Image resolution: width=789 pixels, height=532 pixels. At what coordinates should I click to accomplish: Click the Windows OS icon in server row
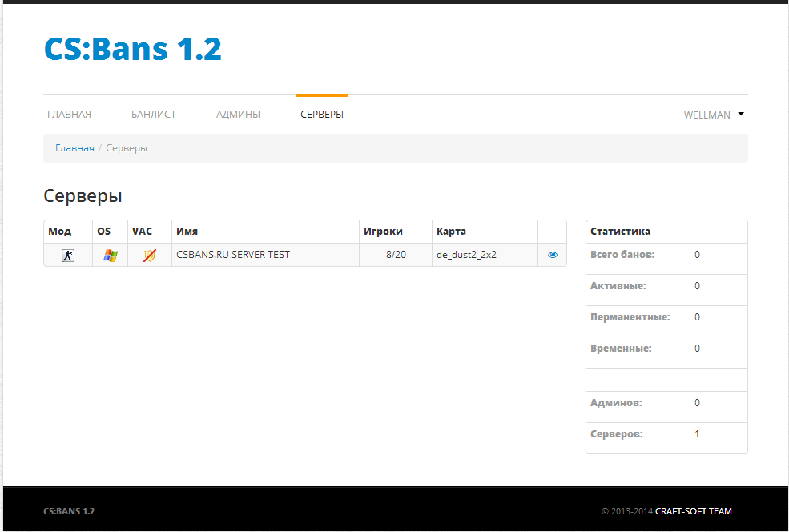coord(111,255)
